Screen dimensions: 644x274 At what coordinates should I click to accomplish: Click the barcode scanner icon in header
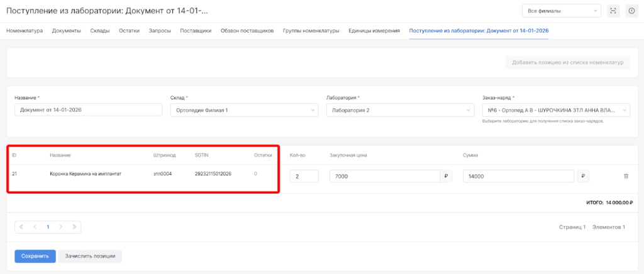tap(614, 11)
